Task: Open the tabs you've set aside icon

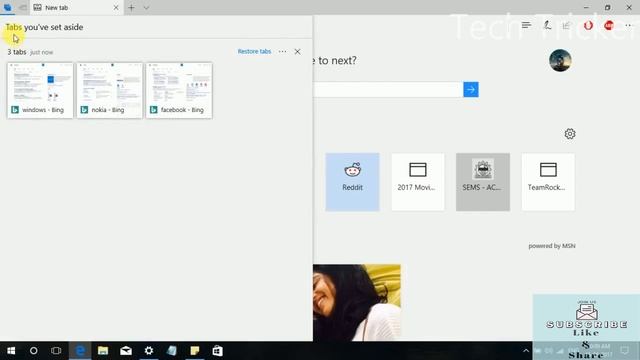Action: [x=7, y=7]
